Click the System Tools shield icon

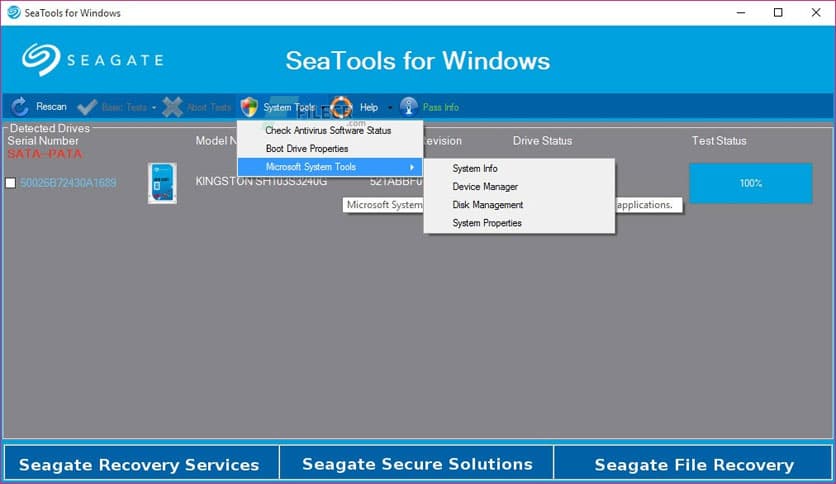click(249, 107)
